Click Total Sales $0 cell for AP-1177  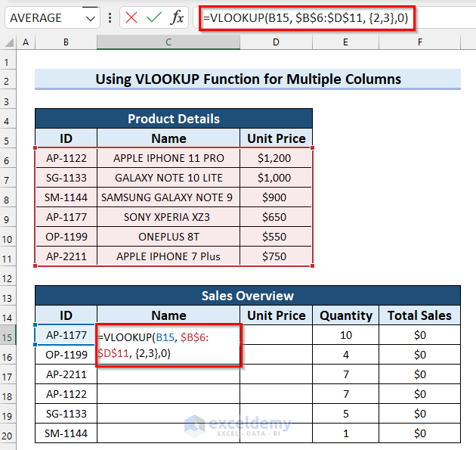point(420,335)
